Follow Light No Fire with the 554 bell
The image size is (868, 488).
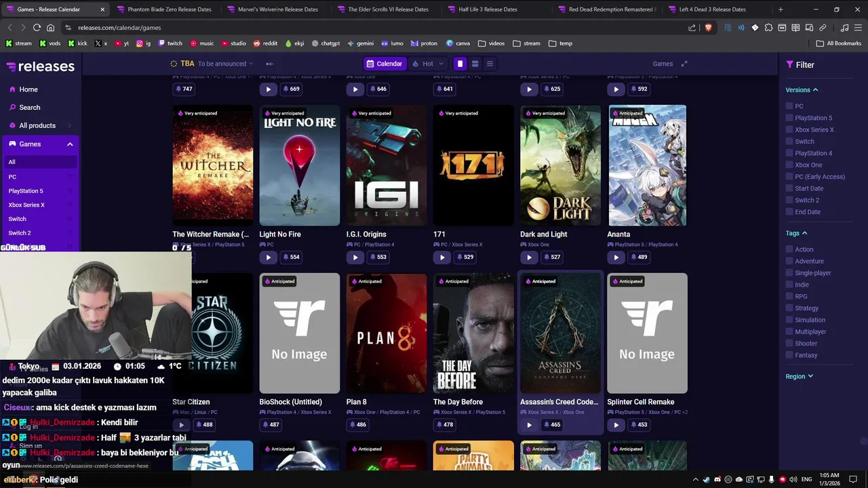click(291, 257)
